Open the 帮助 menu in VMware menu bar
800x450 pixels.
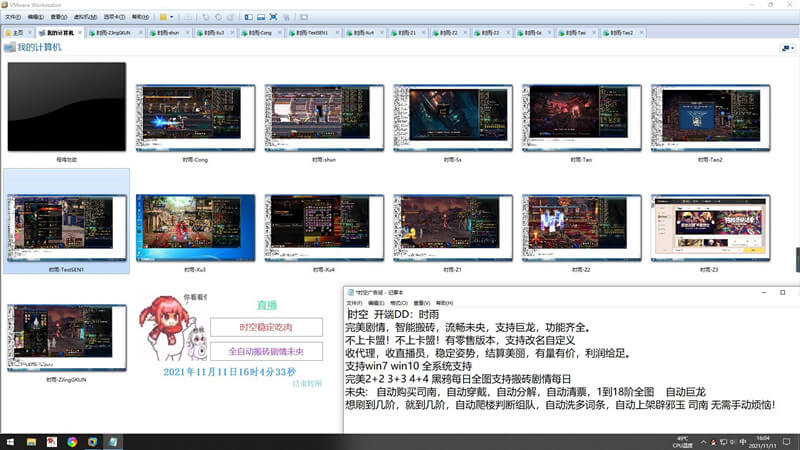(140, 17)
